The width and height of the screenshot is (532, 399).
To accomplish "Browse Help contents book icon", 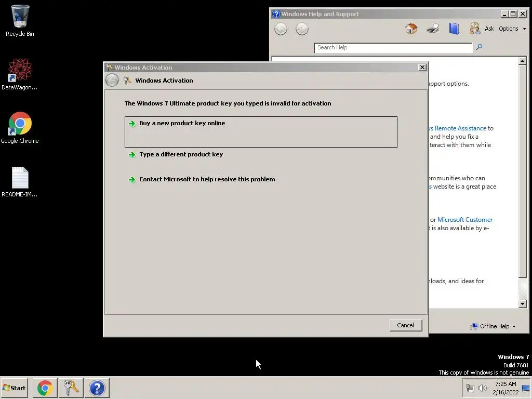I will 454,29.
